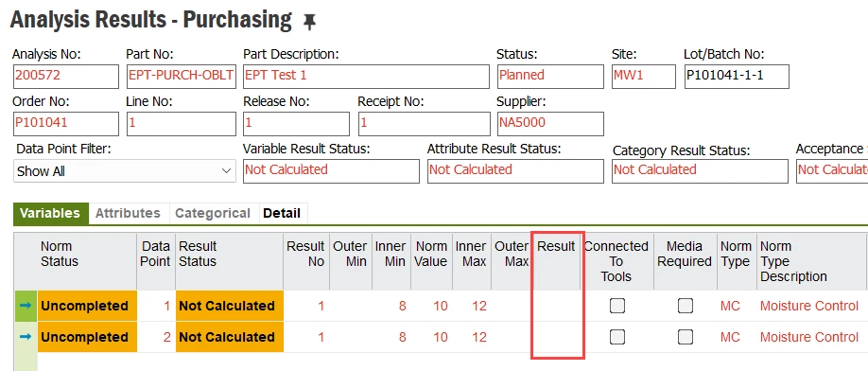The width and height of the screenshot is (868, 371).
Task: Check Connected To Tools for data point 2
Action: click(x=617, y=337)
